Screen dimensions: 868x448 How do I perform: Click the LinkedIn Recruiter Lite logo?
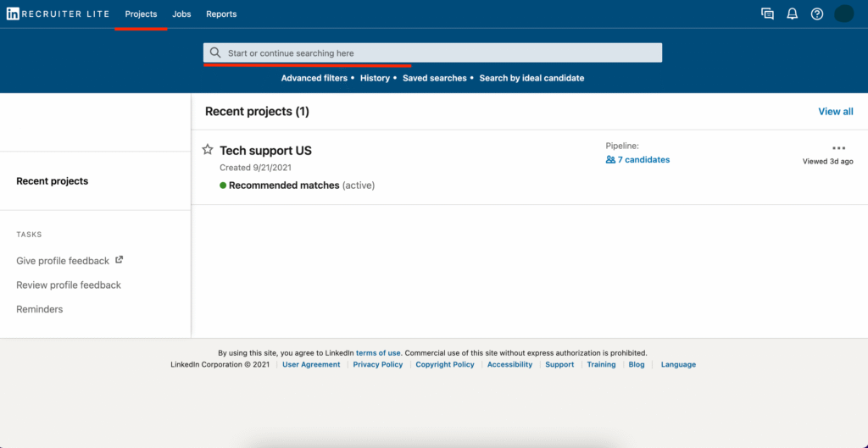pos(58,14)
